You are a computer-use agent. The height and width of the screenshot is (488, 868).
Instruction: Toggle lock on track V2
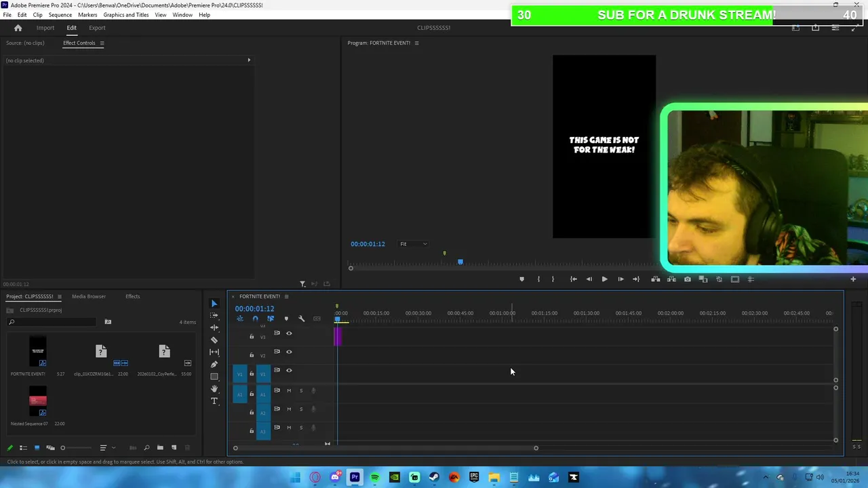(252, 354)
